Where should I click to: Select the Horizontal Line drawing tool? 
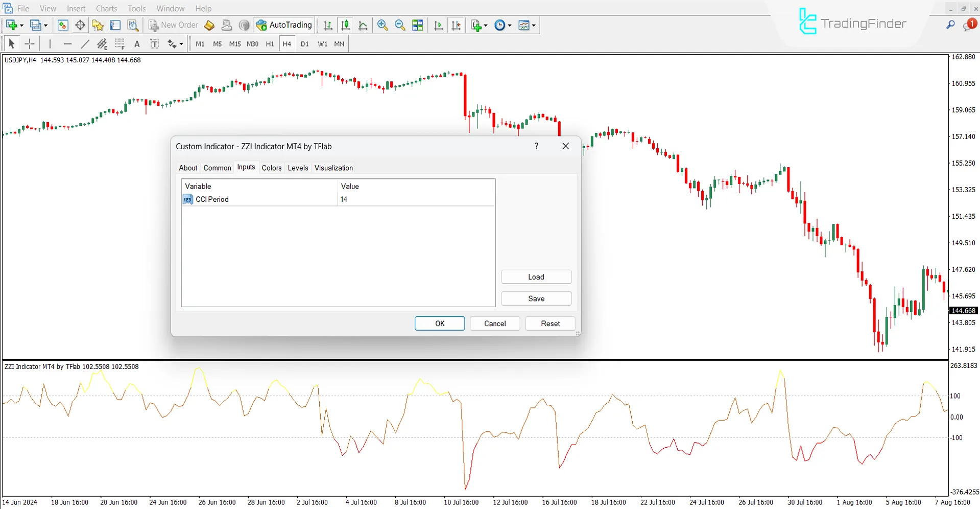(68, 44)
